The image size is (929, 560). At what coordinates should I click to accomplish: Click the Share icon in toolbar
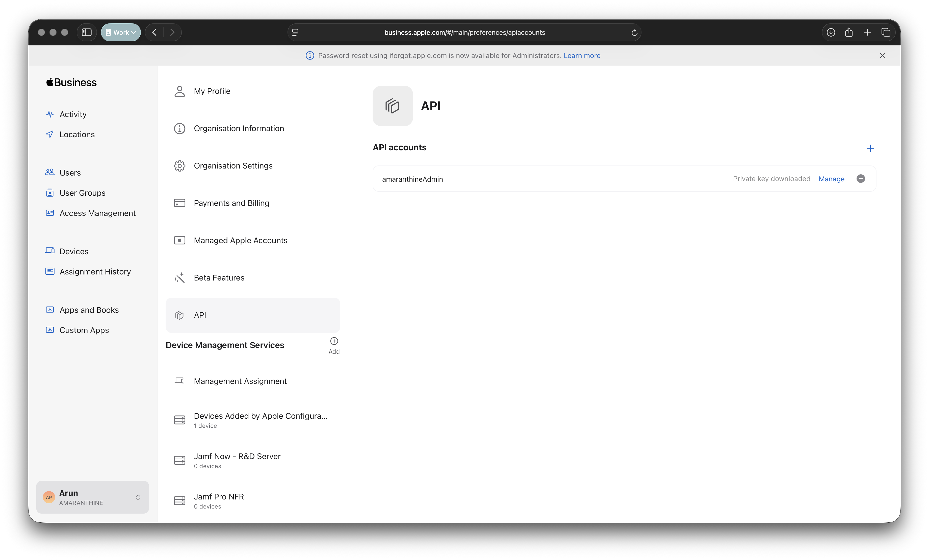pyautogui.click(x=849, y=32)
